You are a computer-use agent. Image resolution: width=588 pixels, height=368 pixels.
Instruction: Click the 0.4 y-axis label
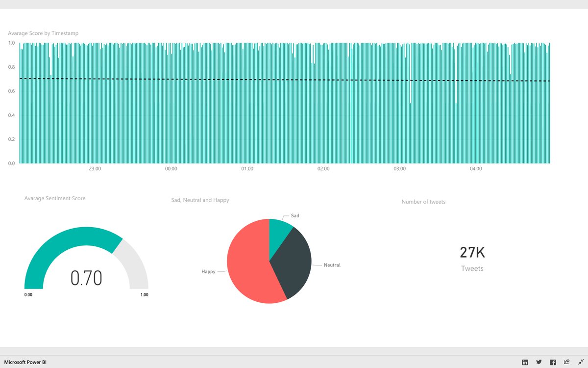click(x=11, y=115)
